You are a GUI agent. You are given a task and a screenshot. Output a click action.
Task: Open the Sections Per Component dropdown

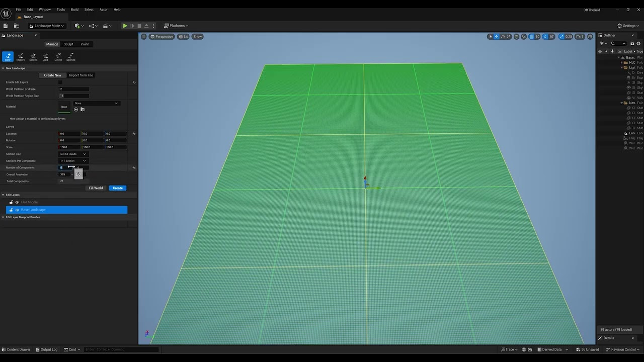click(73, 161)
